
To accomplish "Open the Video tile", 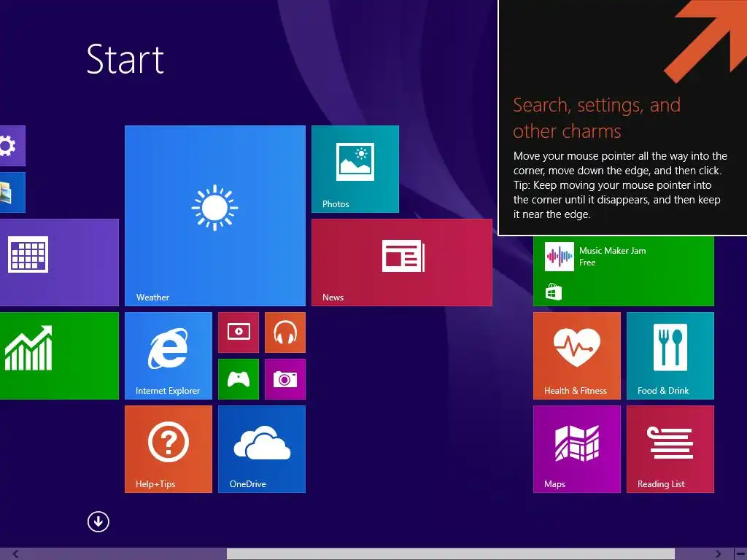I will 239,332.
